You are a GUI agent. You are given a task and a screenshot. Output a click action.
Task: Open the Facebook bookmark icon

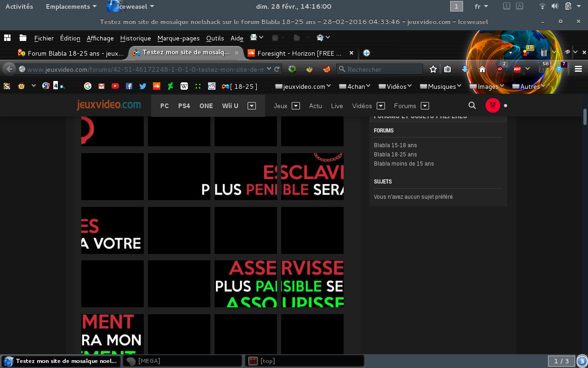[129, 86]
